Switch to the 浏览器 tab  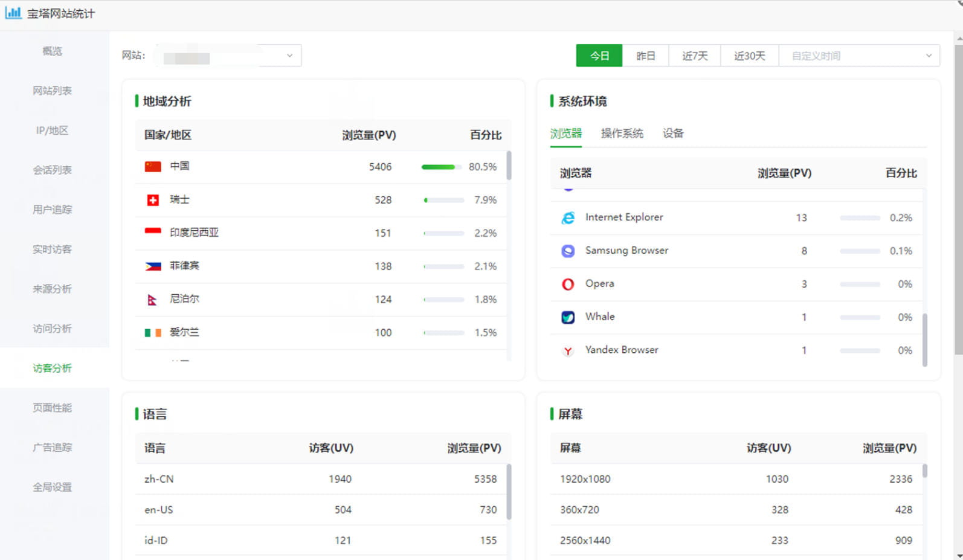(566, 134)
